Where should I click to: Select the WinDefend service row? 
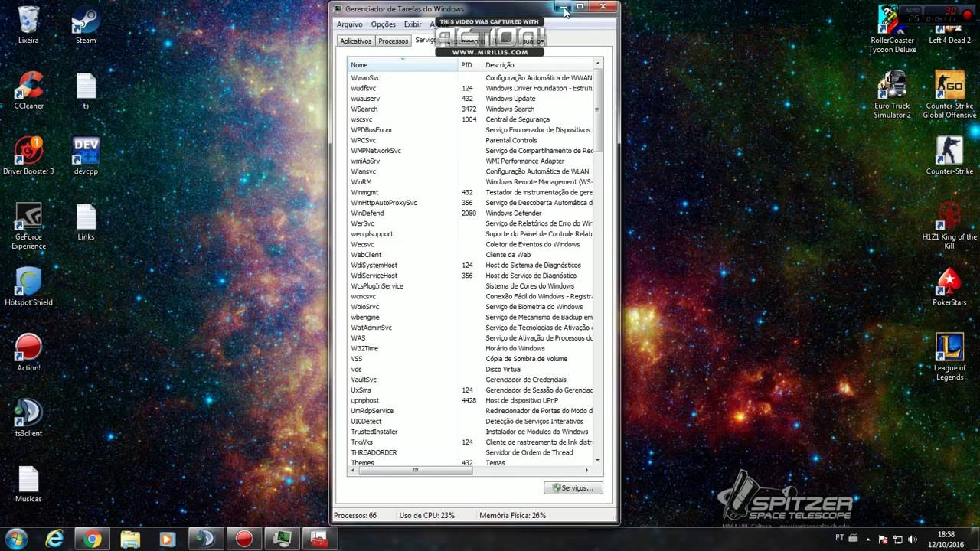pos(470,213)
